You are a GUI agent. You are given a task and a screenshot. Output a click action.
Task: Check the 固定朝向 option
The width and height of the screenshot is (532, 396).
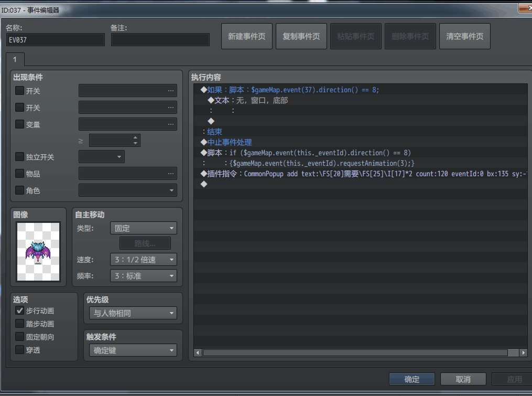tap(20, 337)
